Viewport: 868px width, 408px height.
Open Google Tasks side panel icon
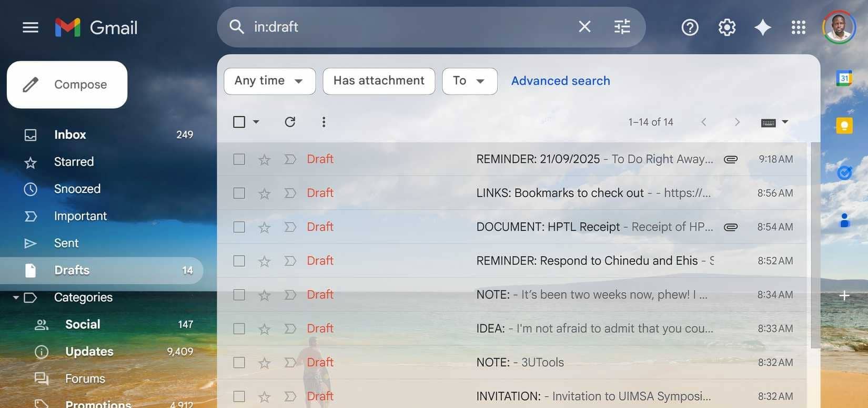coord(844,172)
